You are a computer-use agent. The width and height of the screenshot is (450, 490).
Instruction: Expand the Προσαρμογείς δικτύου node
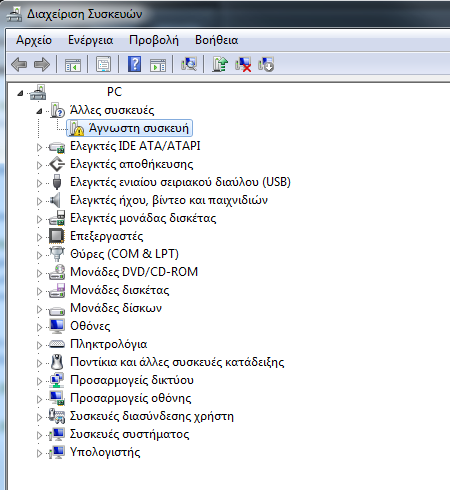click(39, 381)
